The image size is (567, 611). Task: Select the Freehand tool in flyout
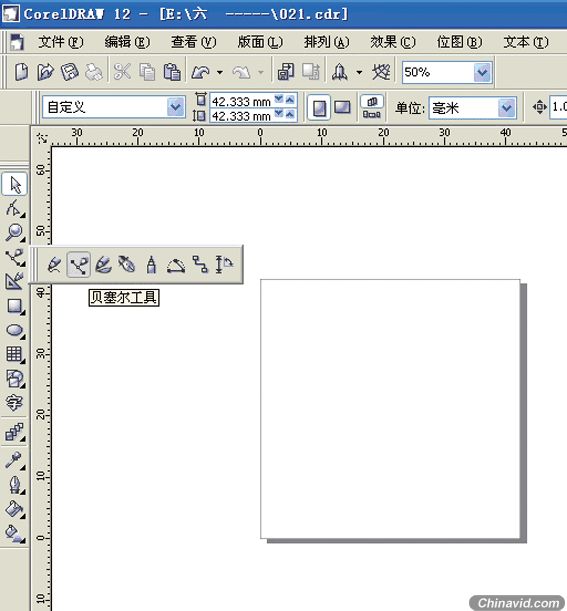pos(54,265)
